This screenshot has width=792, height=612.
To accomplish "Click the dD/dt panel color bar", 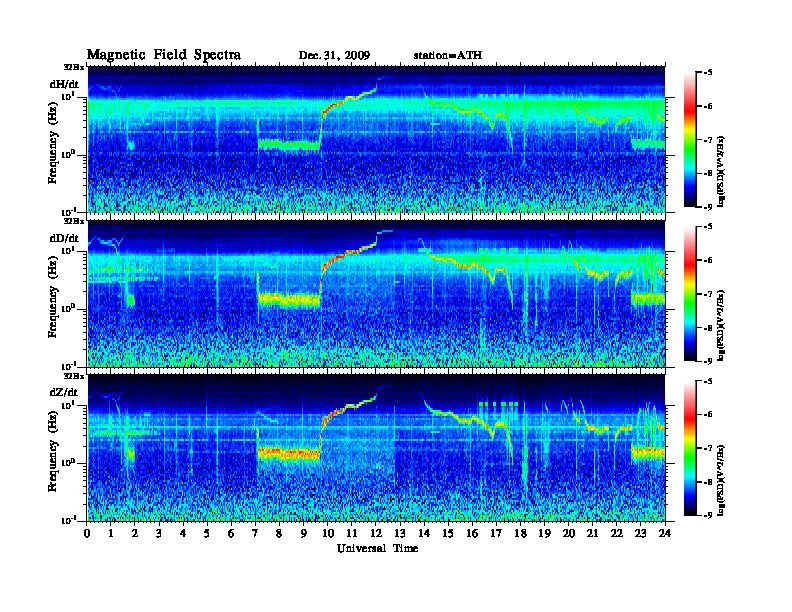I will click(690, 294).
